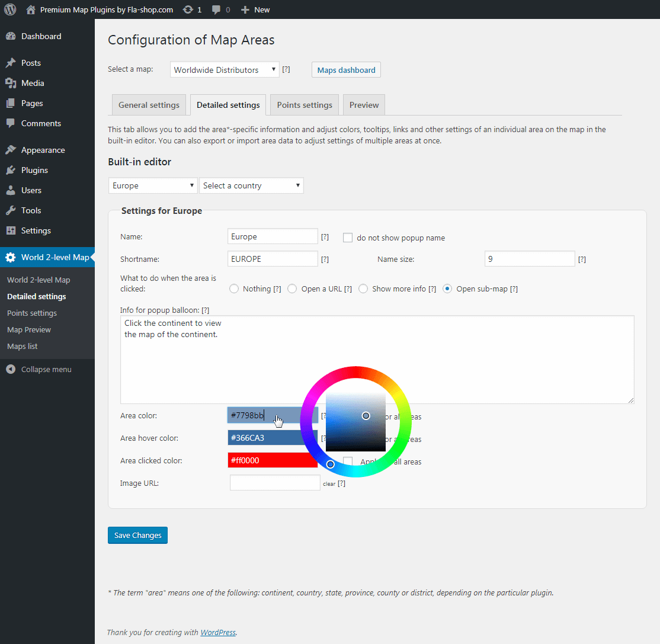
Task: Click the Shortname input field EUROPE
Action: (273, 259)
